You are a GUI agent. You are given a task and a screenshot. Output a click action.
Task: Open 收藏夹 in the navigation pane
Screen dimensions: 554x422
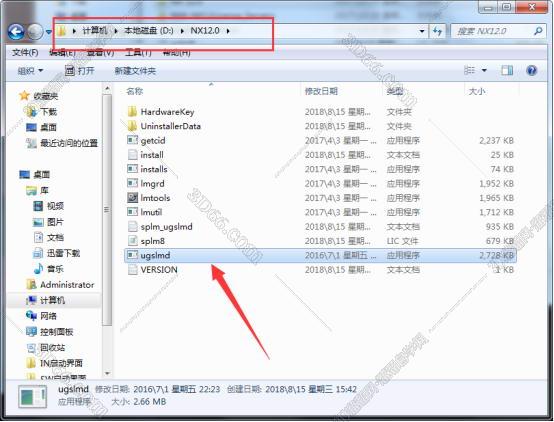(39, 96)
